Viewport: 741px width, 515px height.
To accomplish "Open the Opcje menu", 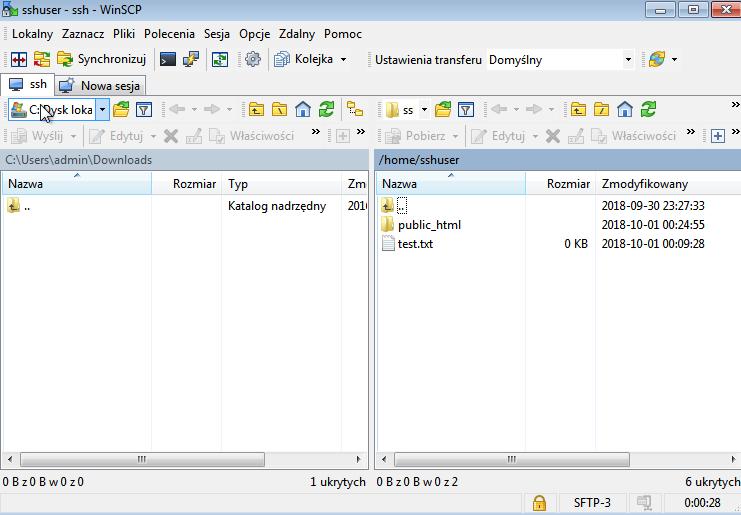I will pos(254,34).
